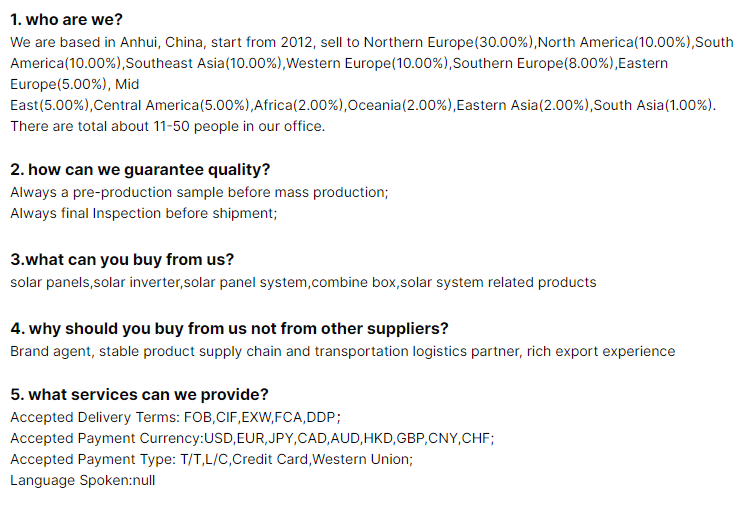Click the 'Accepted Payment Currency' line
Viewport: 753px width, 524px height.
(252, 439)
